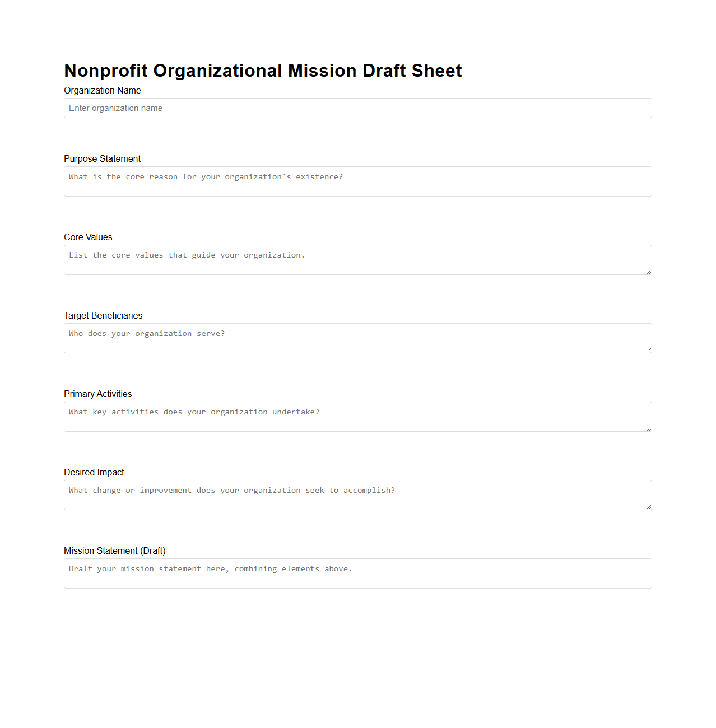Click the Organization Name label
The width and height of the screenshot is (716, 728).
point(103,90)
